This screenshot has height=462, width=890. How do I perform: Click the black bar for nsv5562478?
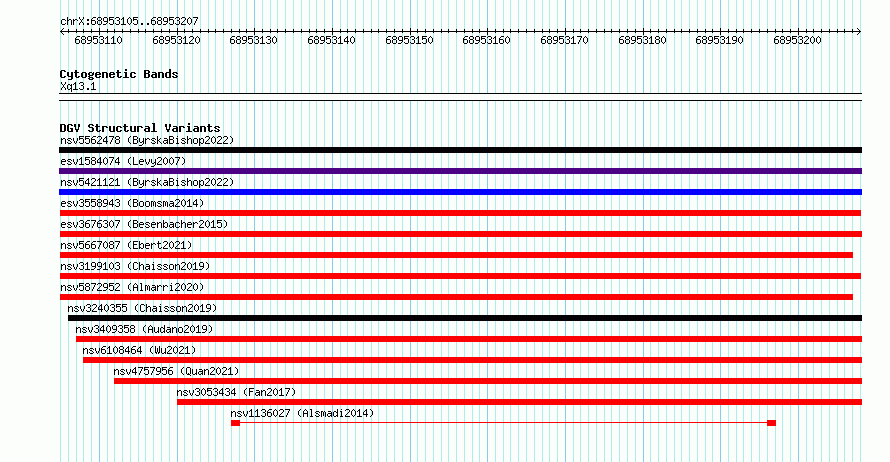pyautogui.click(x=460, y=150)
